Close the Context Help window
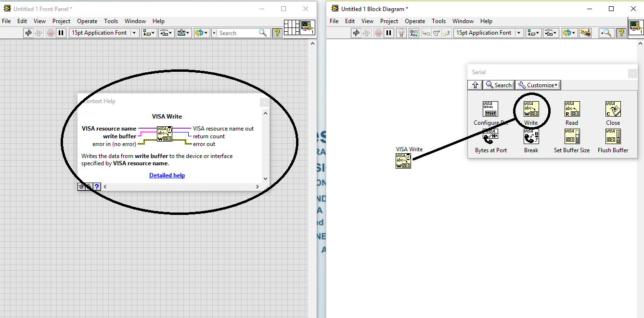The image size is (644, 318). (x=264, y=102)
